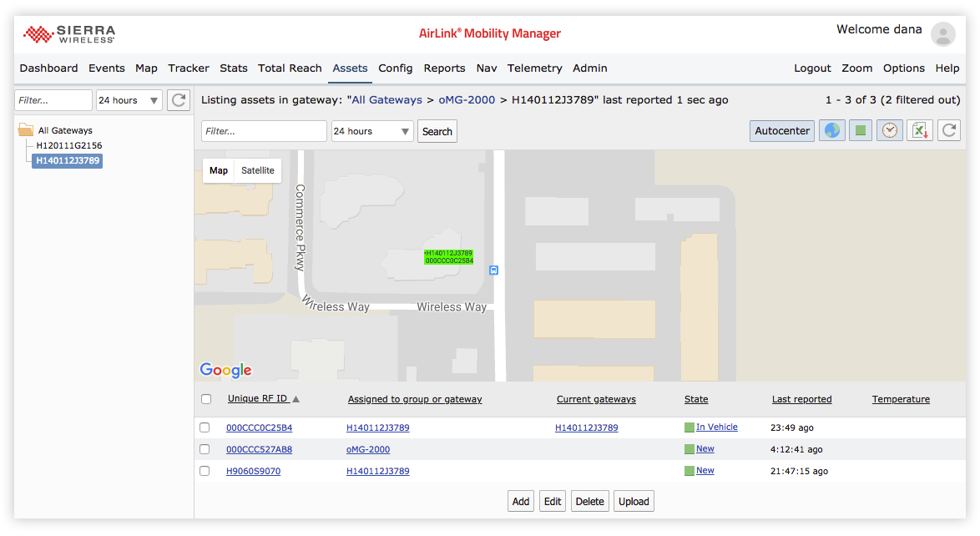Open current gateway H140112J3789 link
This screenshot has width=980, height=536.
click(586, 427)
